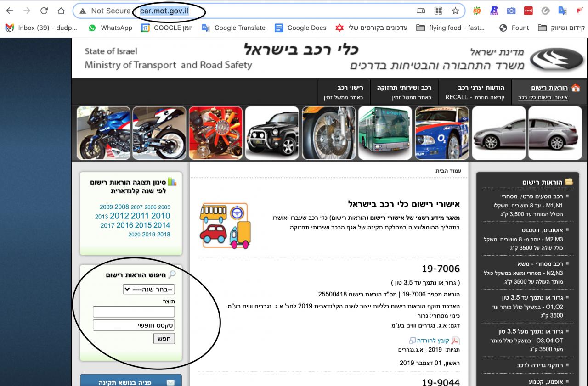588x386 pixels.
Task: Click the תוצר manufacturer input field
Action: coord(134,312)
